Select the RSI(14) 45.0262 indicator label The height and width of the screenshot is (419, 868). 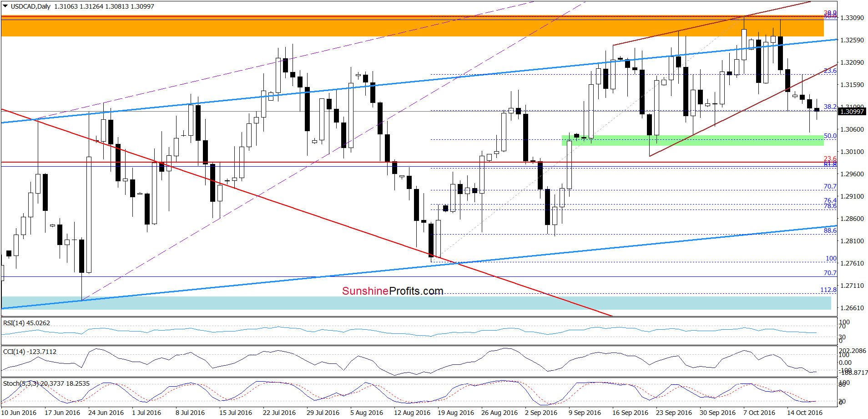point(26,323)
